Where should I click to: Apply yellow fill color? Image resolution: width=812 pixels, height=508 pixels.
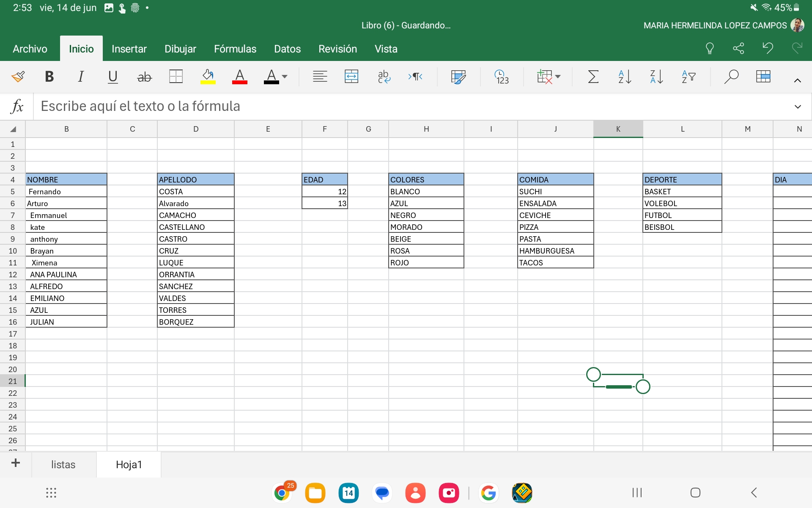pos(208,77)
